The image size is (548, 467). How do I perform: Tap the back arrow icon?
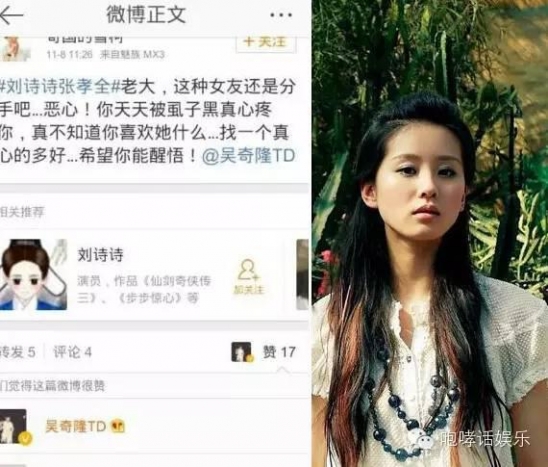(x=11, y=15)
